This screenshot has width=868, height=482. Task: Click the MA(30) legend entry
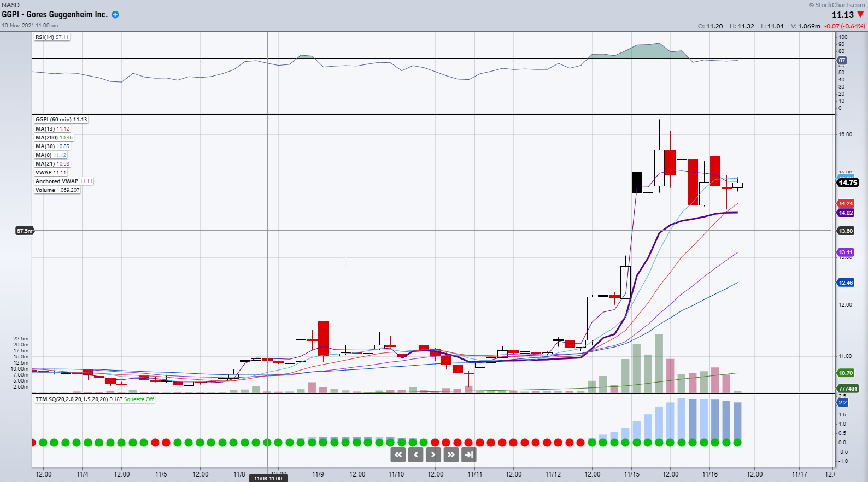tap(52, 146)
